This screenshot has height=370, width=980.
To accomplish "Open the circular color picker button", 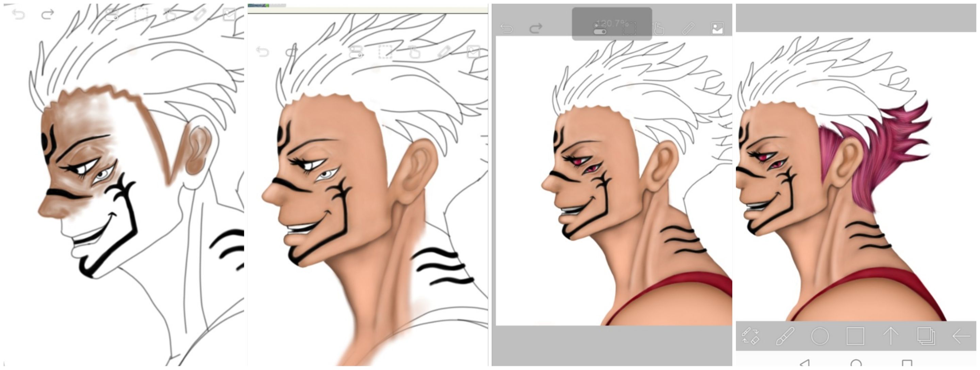I will click(x=820, y=336).
